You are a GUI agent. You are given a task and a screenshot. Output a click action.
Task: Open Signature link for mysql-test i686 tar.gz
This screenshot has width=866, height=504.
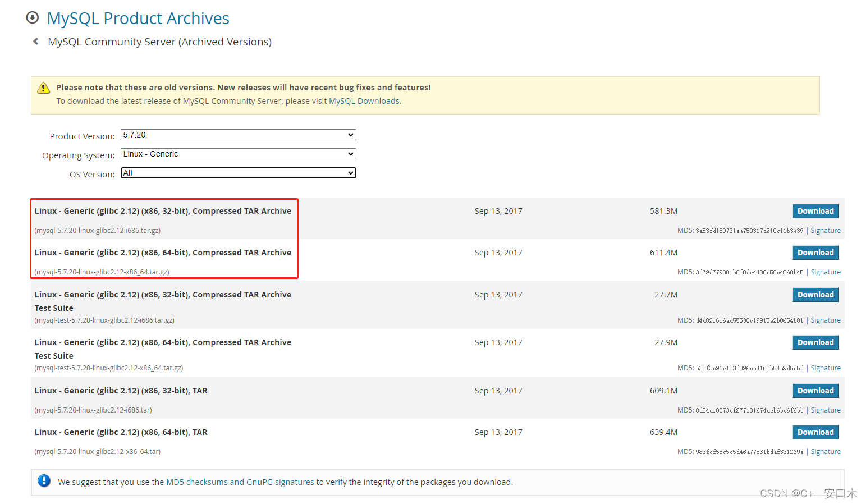click(826, 320)
